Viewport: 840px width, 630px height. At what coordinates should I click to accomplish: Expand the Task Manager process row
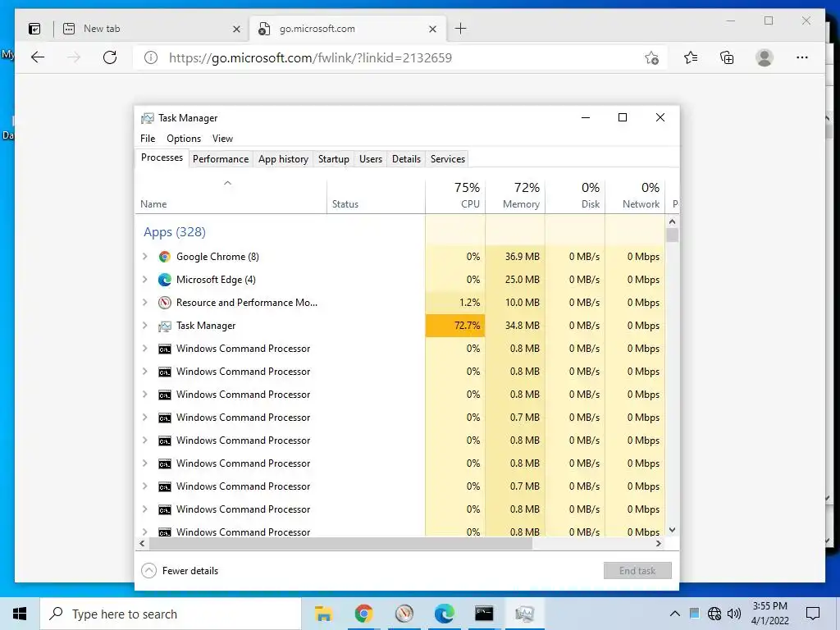pyautogui.click(x=144, y=326)
